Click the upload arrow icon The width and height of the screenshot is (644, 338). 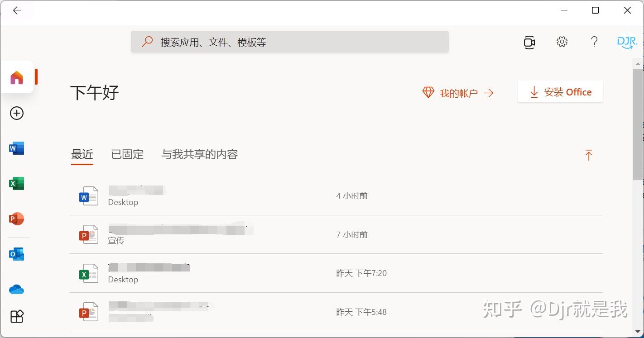pyautogui.click(x=589, y=155)
